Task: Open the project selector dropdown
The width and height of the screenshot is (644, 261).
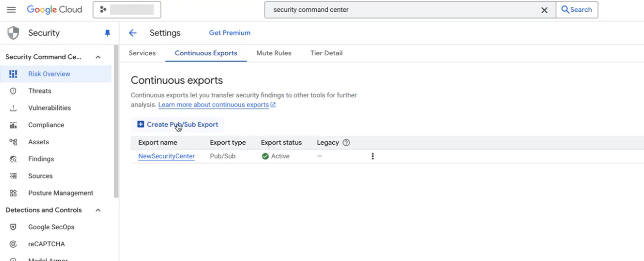Action: (x=127, y=10)
